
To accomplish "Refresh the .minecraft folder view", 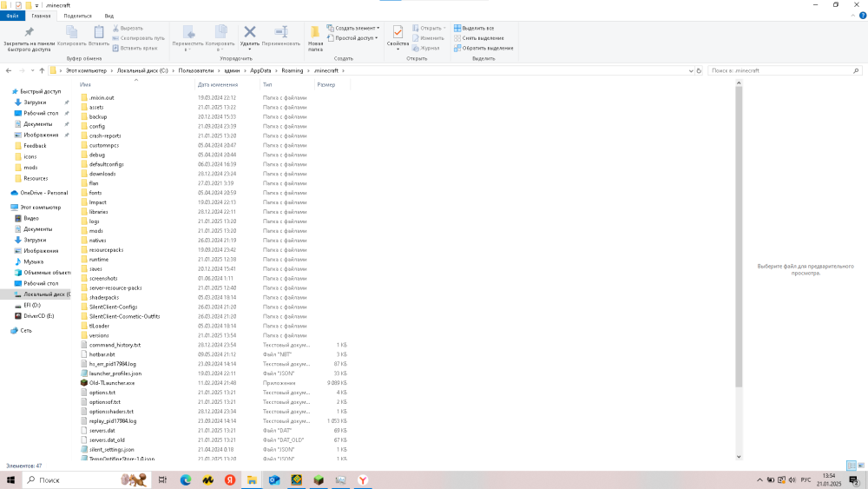I will coord(699,71).
